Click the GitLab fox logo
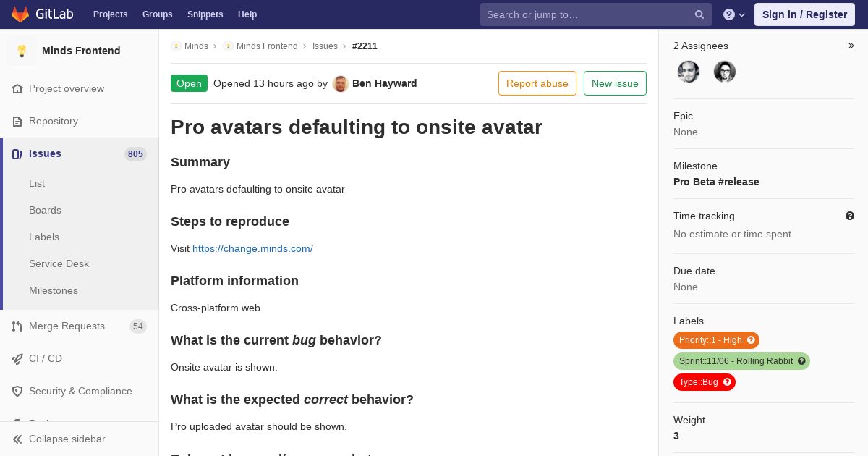Screen dimensions: 868x456 20,14
